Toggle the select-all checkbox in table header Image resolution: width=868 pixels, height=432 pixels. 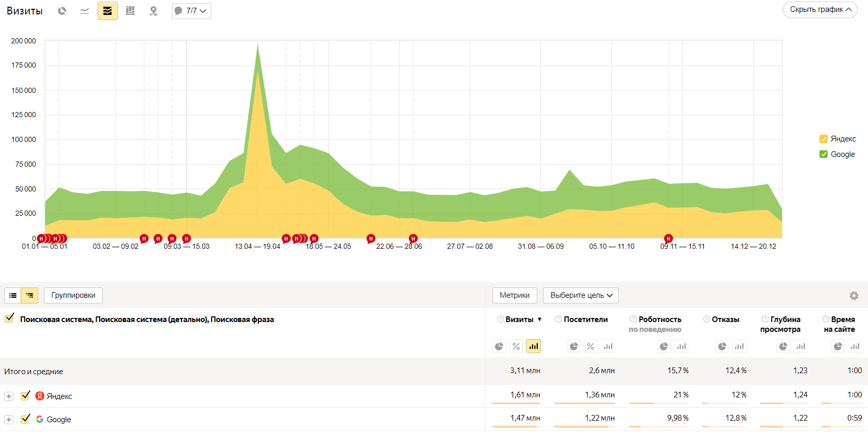9,318
